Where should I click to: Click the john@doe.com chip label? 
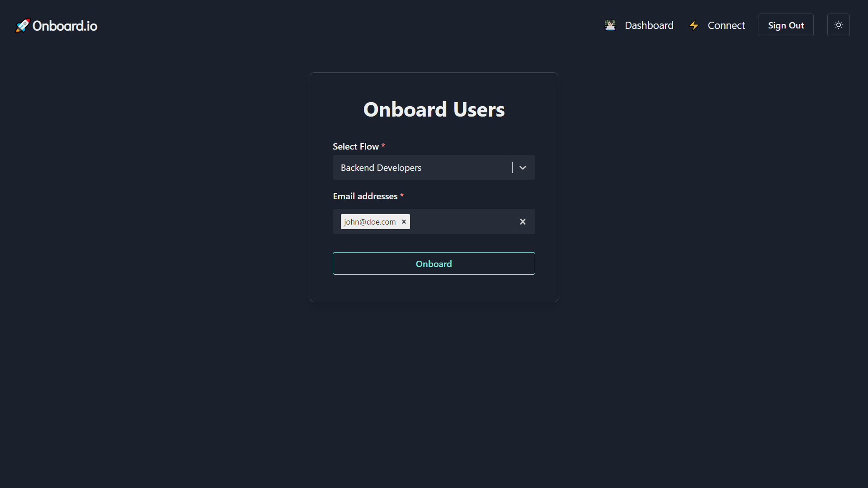coord(369,222)
